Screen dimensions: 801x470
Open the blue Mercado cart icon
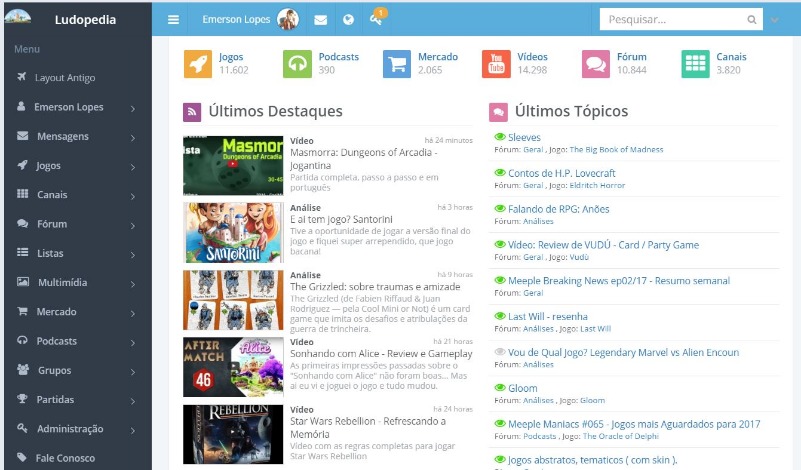397,64
